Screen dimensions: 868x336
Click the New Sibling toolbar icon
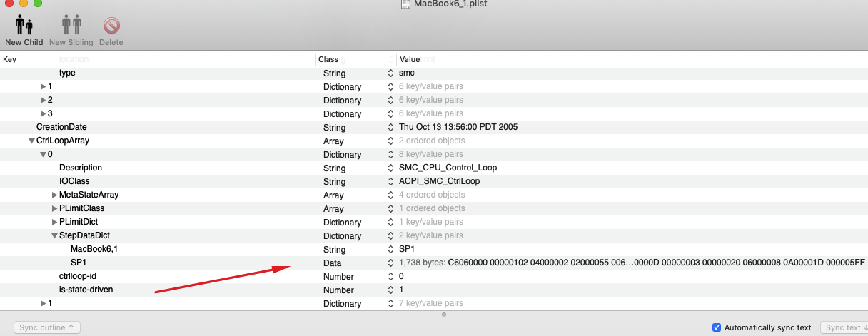click(71, 26)
